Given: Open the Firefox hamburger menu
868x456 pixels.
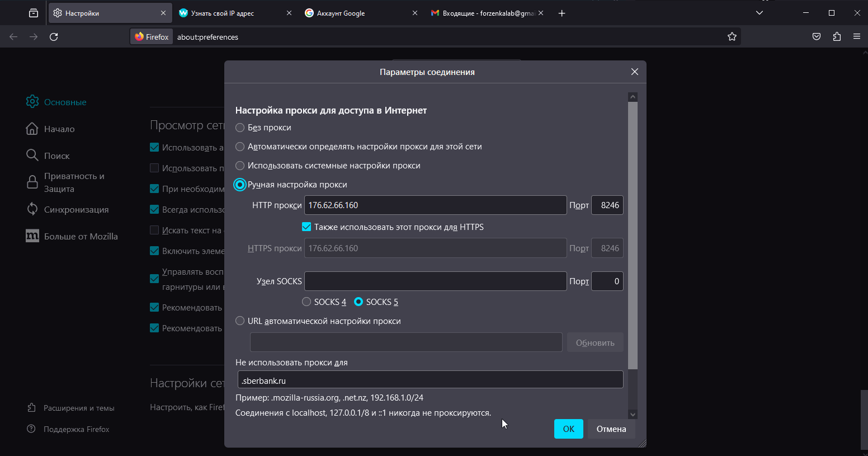Looking at the screenshot, I should click(857, 37).
